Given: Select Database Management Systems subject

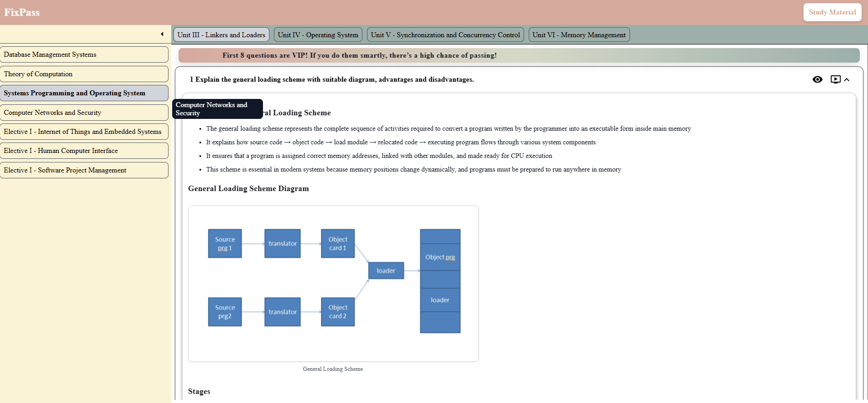Looking at the screenshot, I should coord(84,54).
